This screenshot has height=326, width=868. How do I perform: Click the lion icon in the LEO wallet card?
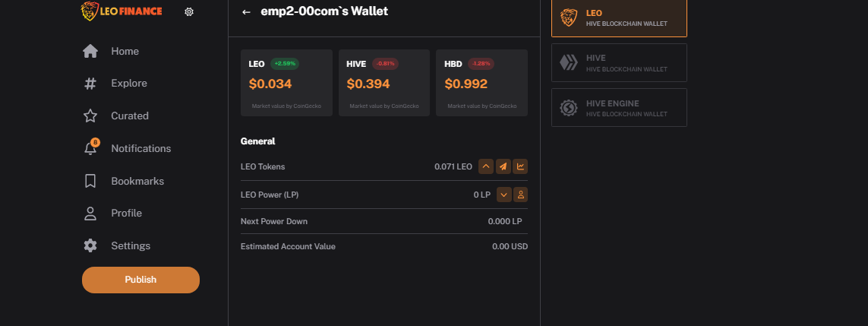pyautogui.click(x=569, y=17)
